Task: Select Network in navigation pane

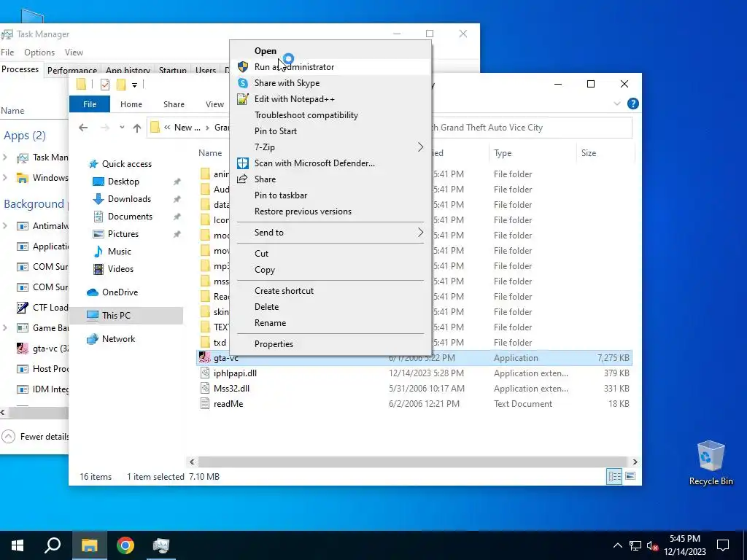Action: pyautogui.click(x=118, y=339)
